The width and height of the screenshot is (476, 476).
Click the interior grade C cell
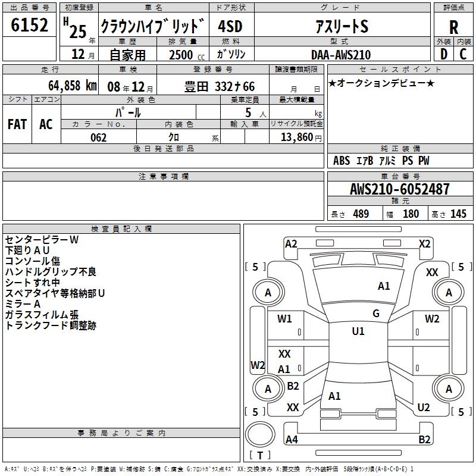(464, 54)
